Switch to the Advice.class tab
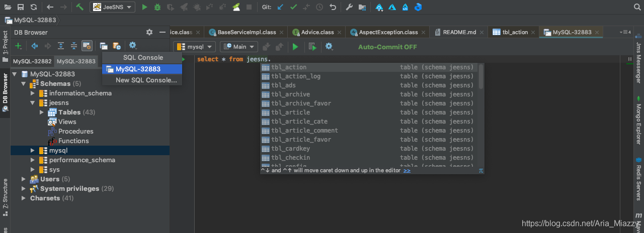The height and width of the screenshot is (233, 644). (x=317, y=32)
